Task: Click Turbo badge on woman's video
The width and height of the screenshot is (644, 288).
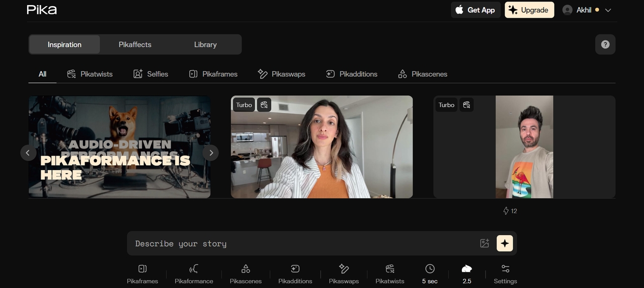Action: (x=244, y=105)
